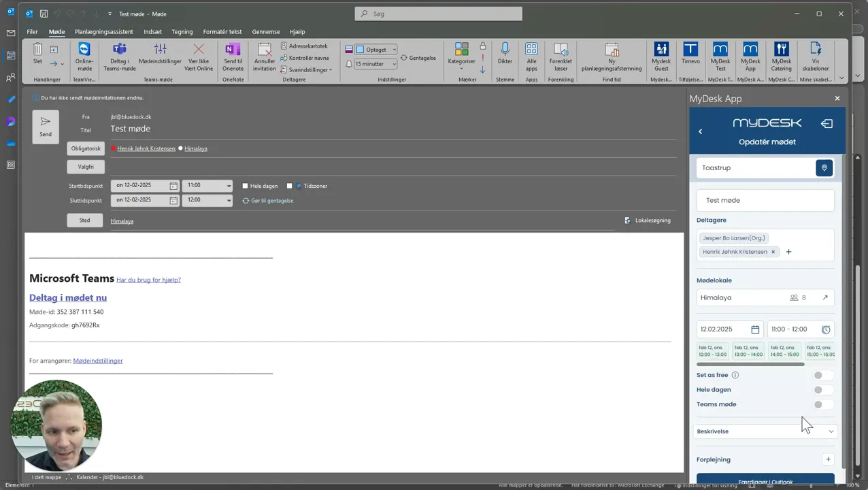Screen dimensions: 868x490
Task: Enable Hele dagen switch in MyDesk
Action: (x=822, y=390)
